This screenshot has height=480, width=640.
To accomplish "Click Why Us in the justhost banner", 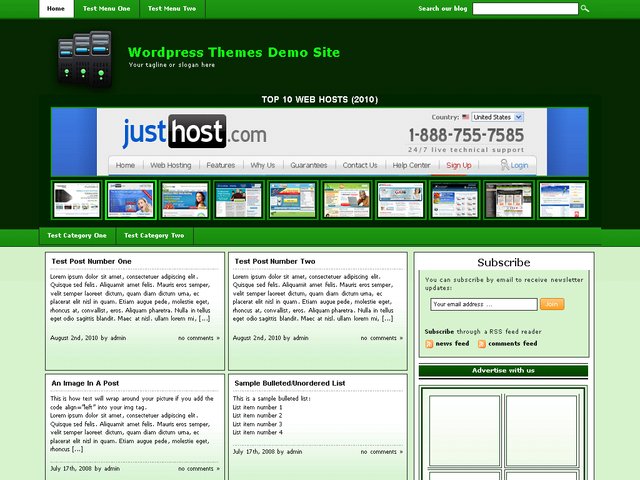I will click(x=262, y=165).
